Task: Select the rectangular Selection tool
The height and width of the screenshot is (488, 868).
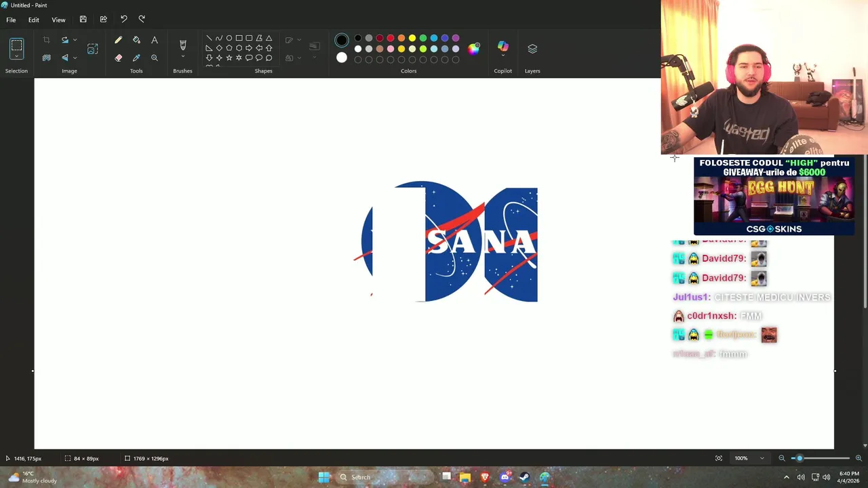Action: [16, 47]
